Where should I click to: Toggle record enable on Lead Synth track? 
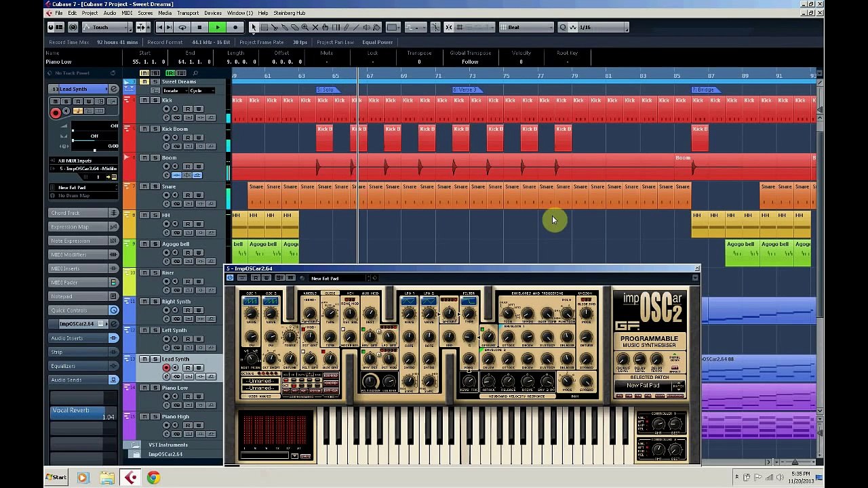pyautogui.click(x=166, y=368)
